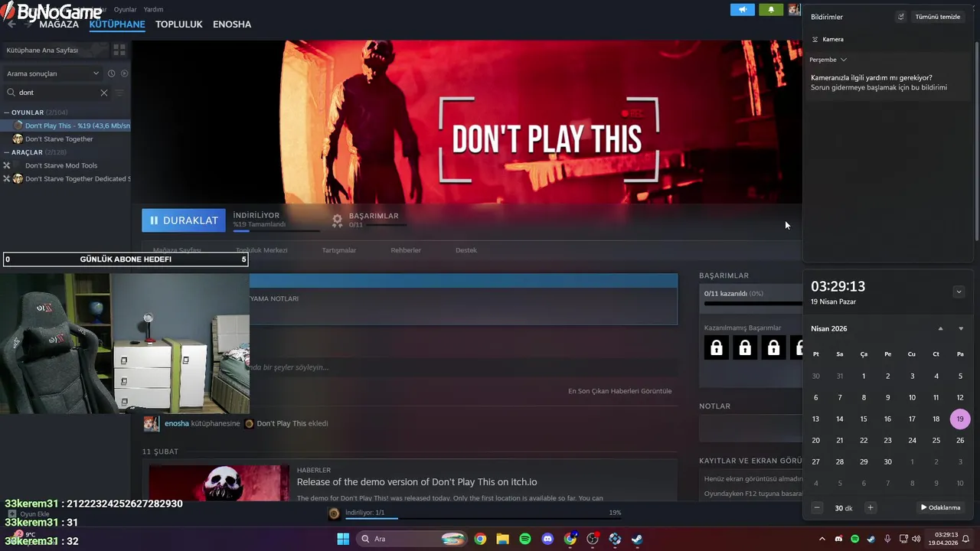The height and width of the screenshot is (551, 980).
Task: Click first locked achievement padlock
Action: click(717, 348)
